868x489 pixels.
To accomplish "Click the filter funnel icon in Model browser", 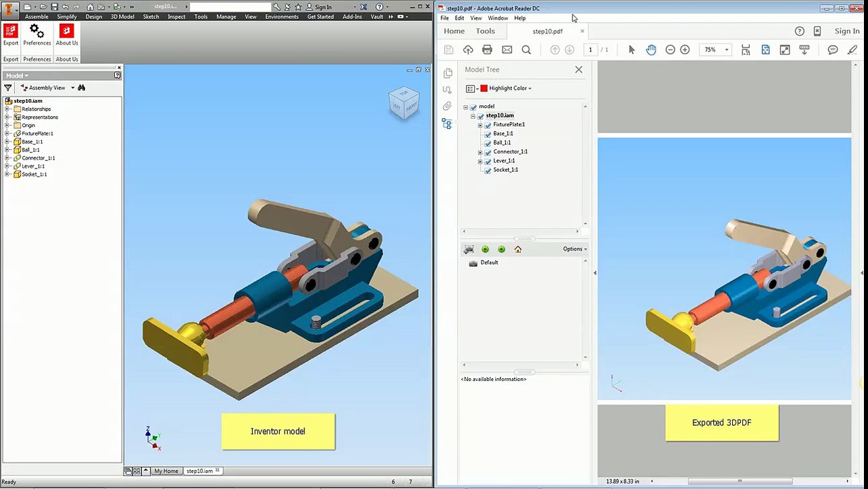I will (x=8, y=88).
